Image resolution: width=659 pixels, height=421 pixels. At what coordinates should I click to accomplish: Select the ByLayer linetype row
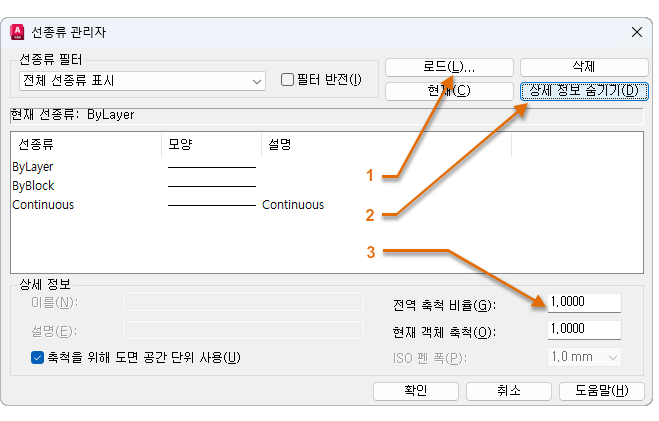pos(34,167)
